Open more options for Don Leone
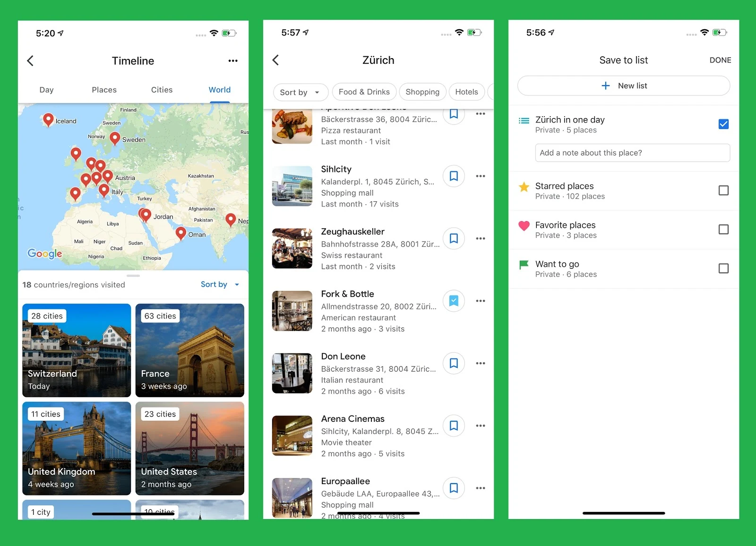Screen dimensions: 756x546 pyautogui.click(x=481, y=363)
